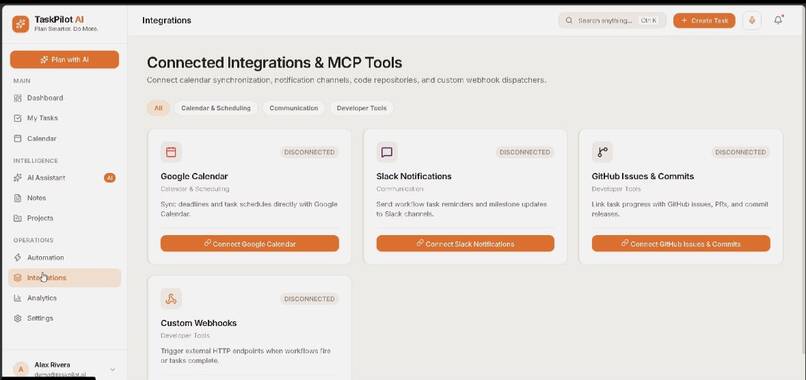Click the Automation lightning icon
806x380 pixels.
[17, 258]
